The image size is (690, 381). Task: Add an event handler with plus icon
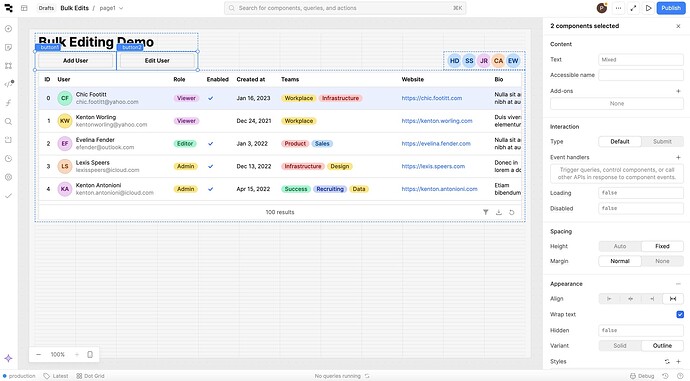coord(678,157)
